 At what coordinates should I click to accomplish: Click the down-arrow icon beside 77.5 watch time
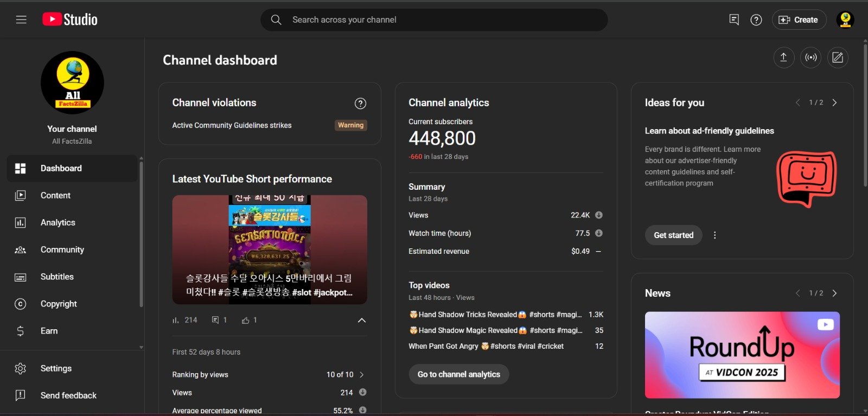[599, 233]
